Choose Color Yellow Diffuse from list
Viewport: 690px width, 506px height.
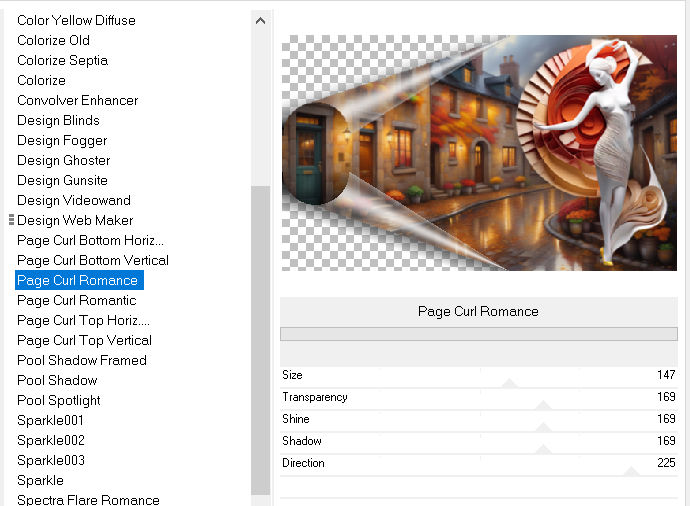tap(76, 20)
